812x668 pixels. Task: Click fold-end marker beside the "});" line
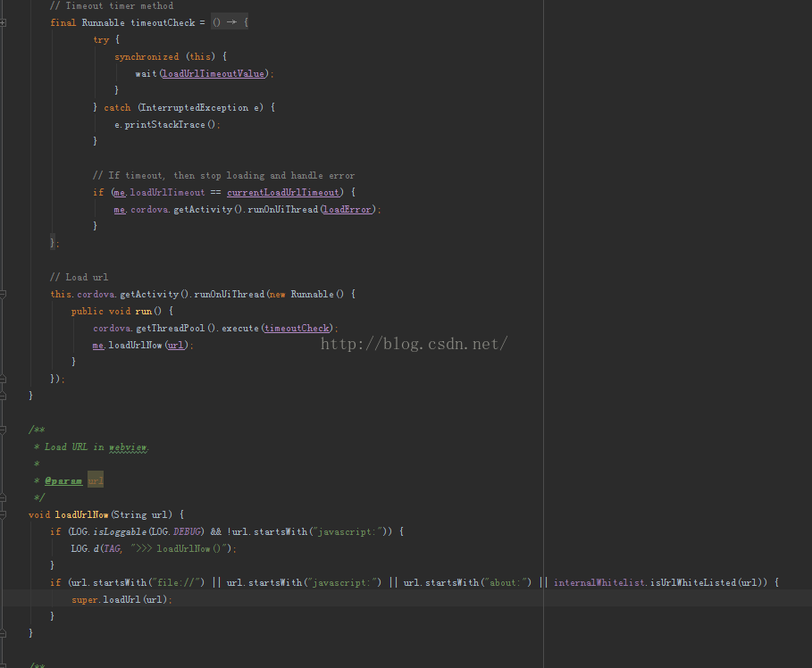pyautogui.click(x=4, y=379)
